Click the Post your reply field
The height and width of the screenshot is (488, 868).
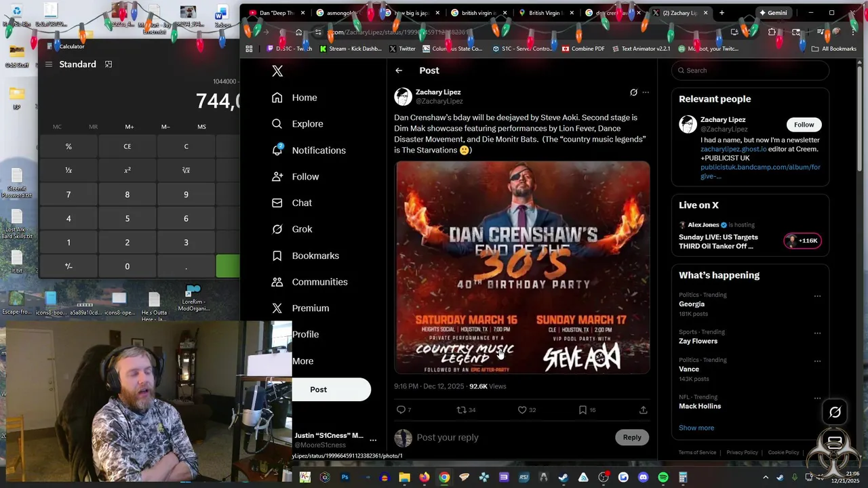click(x=512, y=437)
